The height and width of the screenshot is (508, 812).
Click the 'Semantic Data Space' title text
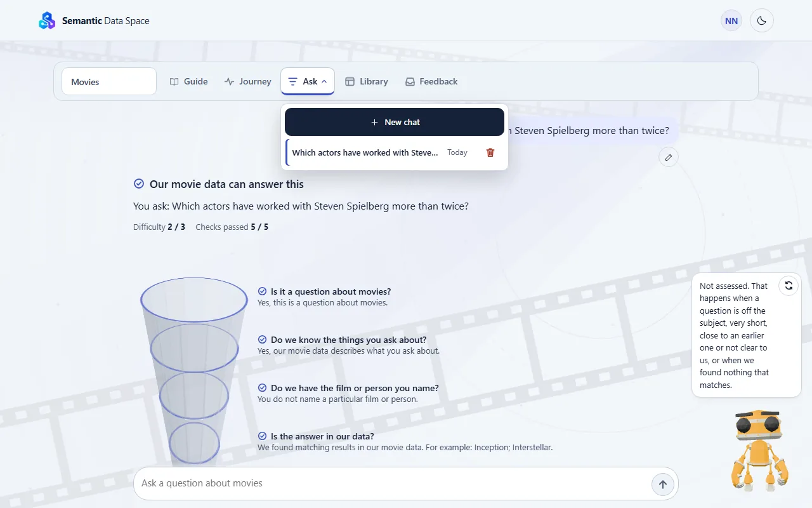tap(106, 21)
